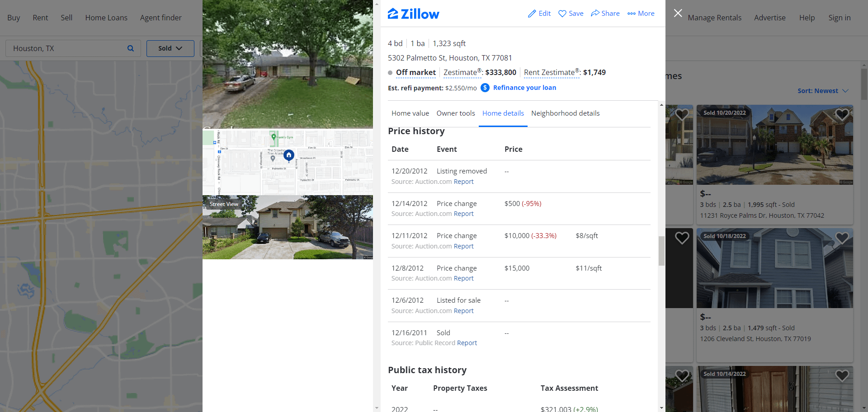This screenshot has height=412, width=868.
Task: Click the Edit pencil icon
Action: 532,14
